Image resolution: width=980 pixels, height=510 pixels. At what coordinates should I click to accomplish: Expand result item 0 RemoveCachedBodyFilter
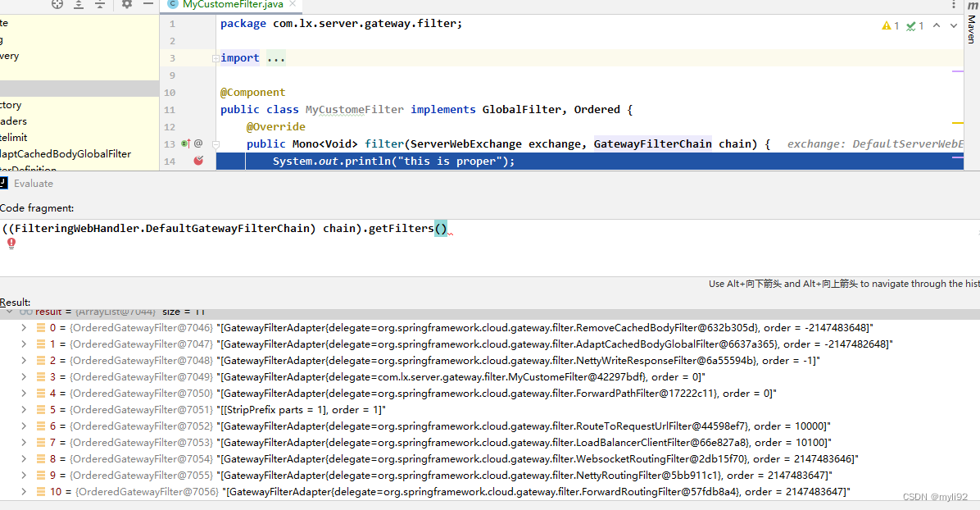coord(24,328)
